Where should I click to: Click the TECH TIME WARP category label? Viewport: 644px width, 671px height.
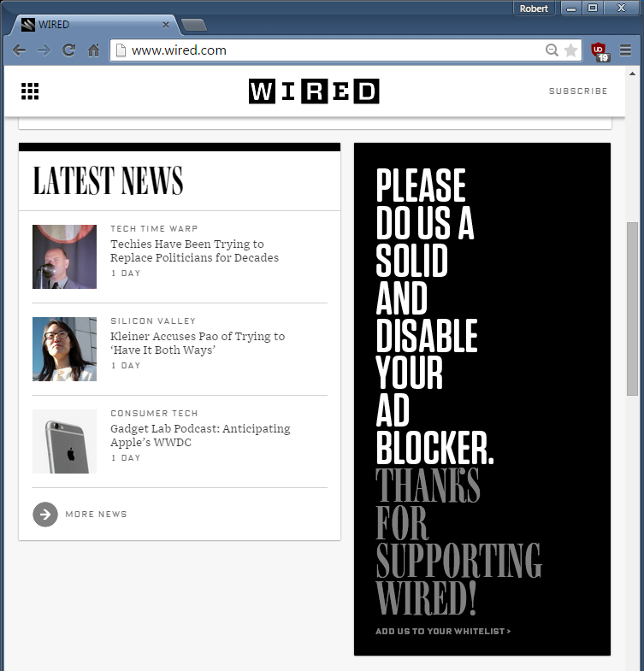[154, 228]
